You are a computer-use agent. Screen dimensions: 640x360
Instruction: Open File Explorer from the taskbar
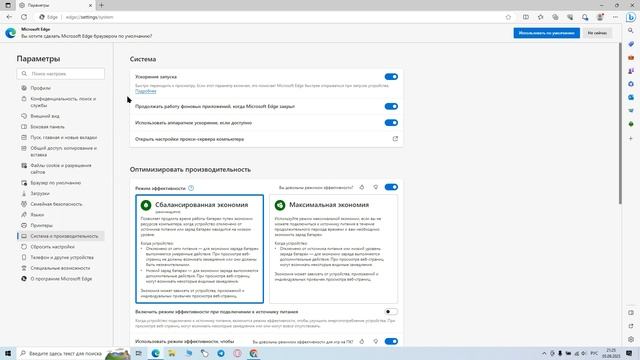click(172, 353)
